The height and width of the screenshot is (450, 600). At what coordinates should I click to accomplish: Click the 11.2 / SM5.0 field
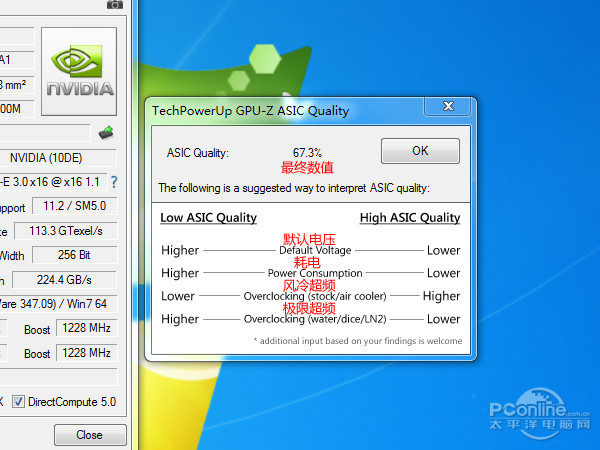[x=75, y=206]
